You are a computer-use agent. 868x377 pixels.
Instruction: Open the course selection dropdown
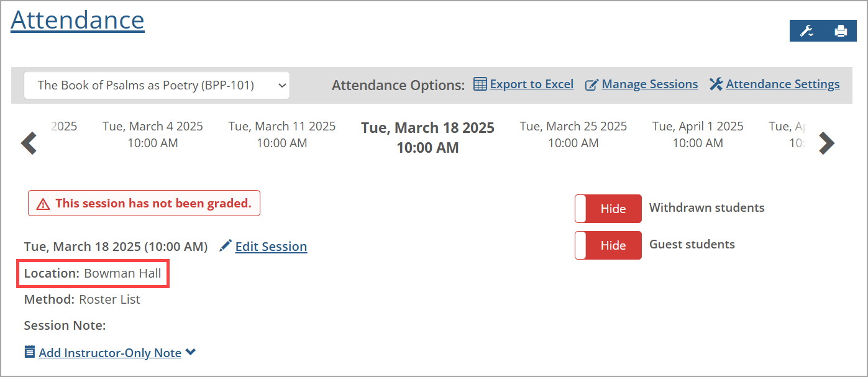pos(157,85)
